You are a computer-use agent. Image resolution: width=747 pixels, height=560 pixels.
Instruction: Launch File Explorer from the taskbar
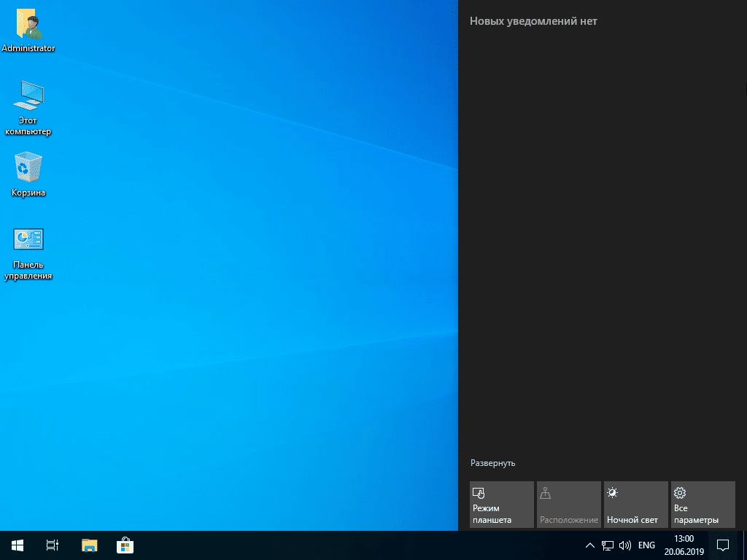[89, 545]
